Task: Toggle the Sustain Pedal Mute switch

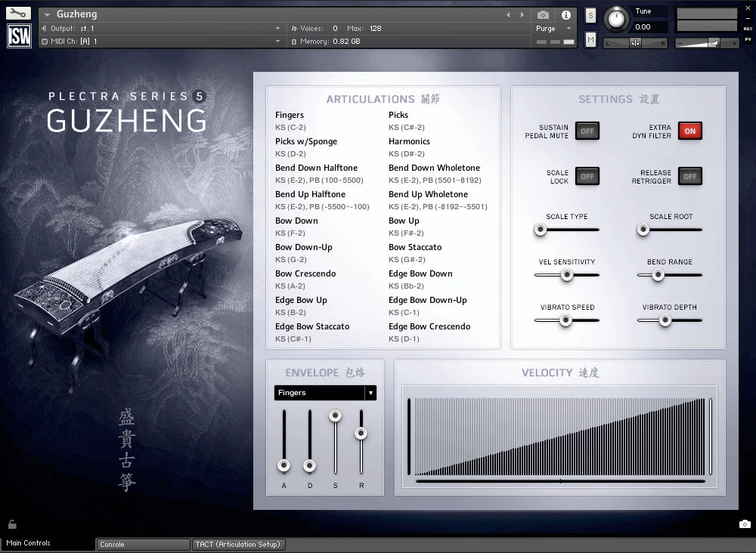Action: pos(587,131)
